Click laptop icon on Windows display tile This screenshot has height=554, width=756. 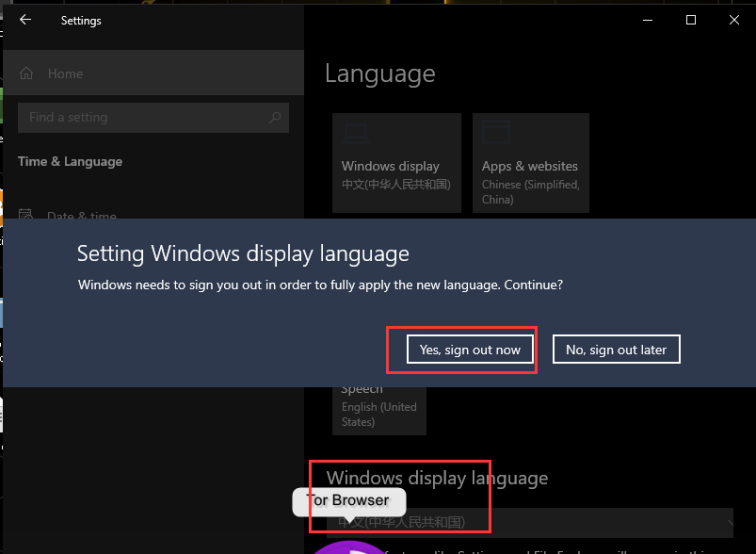[356, 134]
